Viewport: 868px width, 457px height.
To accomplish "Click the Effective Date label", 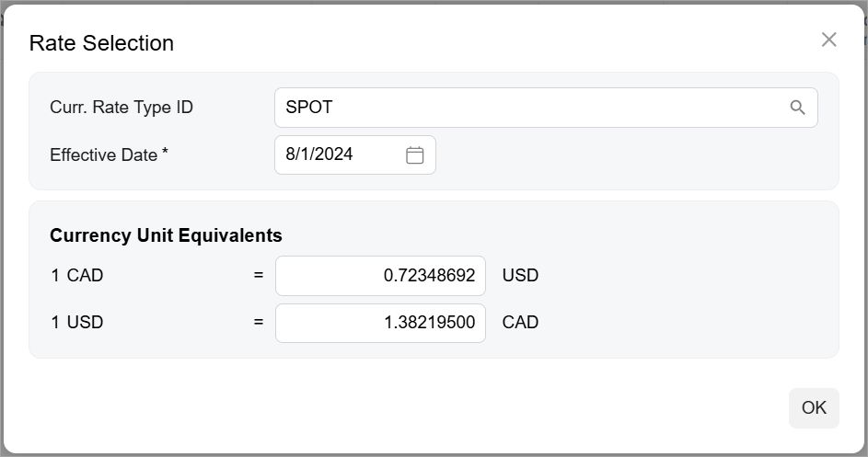I will [103, 155].
